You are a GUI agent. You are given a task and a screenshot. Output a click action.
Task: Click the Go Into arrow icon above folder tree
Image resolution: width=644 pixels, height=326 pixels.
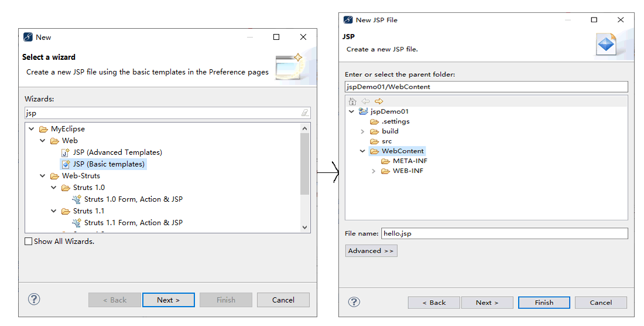(379, 101)
